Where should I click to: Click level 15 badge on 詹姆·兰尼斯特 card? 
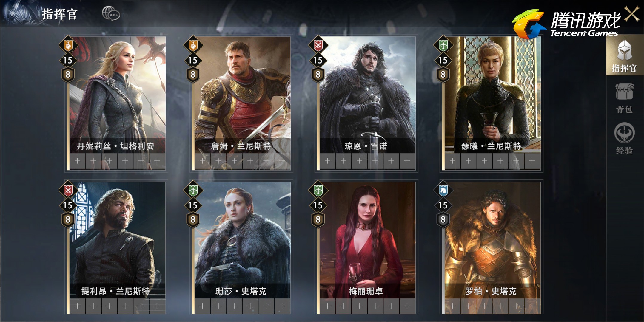193,60
